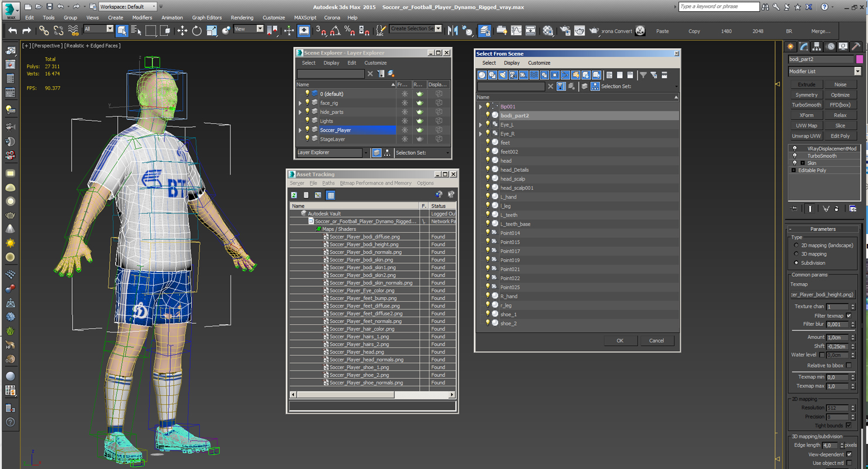Click the Mirror tool icon
This screenshot has width=868, height=469.
[453, 30]
